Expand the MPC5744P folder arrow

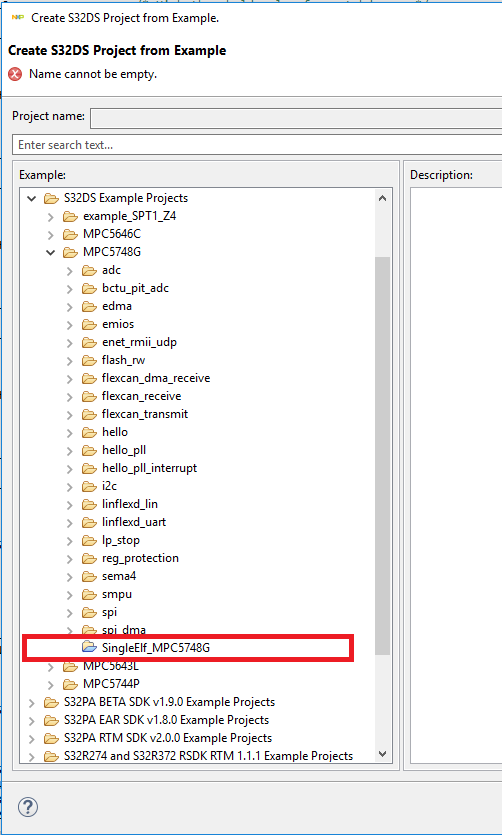coord(51,684)
